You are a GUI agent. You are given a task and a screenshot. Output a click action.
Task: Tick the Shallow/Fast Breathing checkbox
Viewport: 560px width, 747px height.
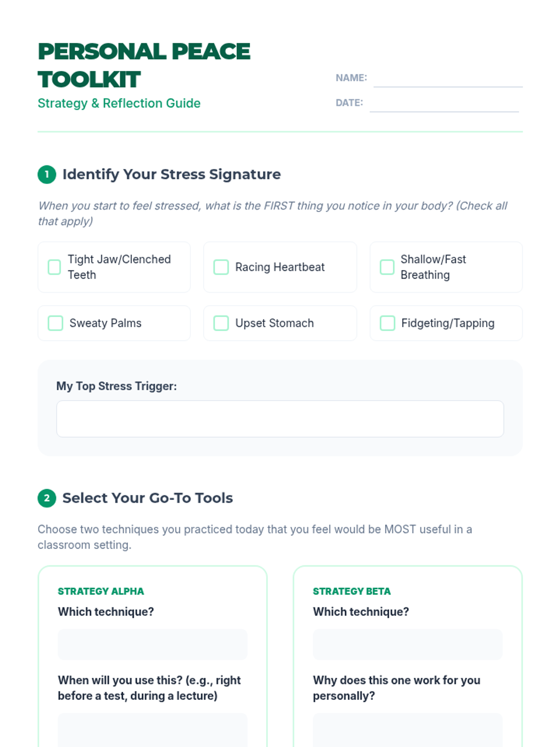pos(387,267)
